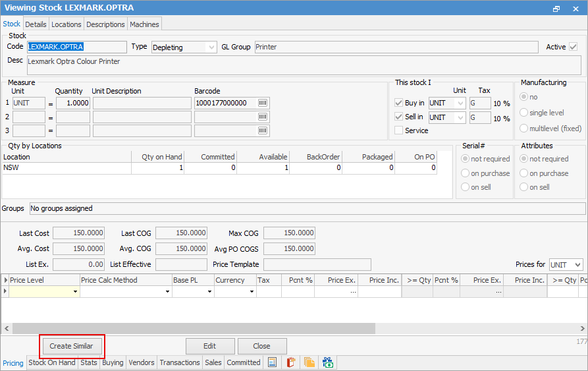Toggle the Sell in checkbox
Screen dimensions: 588x371
coord(398,117)
